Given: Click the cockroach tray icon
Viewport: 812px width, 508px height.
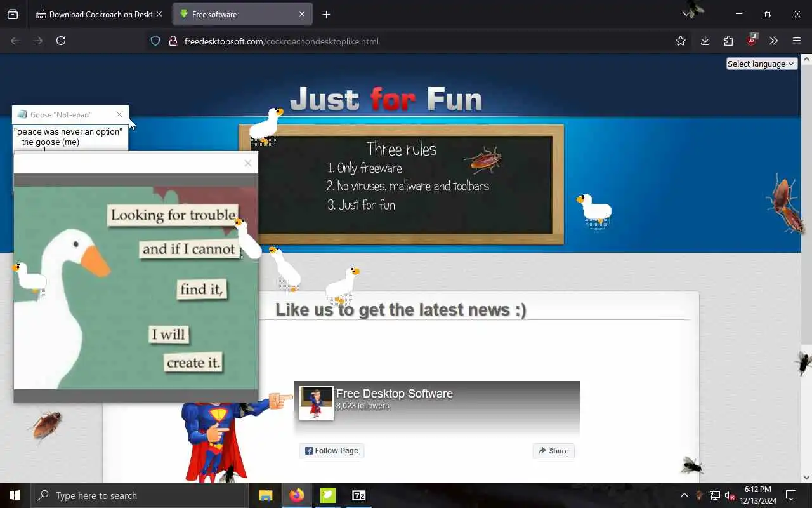Looking at the screenshot, I should click(x=700, y=495).
